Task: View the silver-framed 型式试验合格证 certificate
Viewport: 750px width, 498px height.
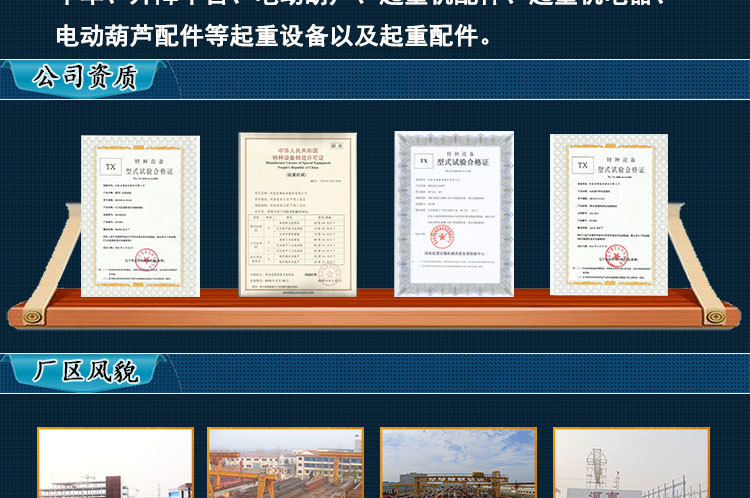Action: [x=453, y=214]
